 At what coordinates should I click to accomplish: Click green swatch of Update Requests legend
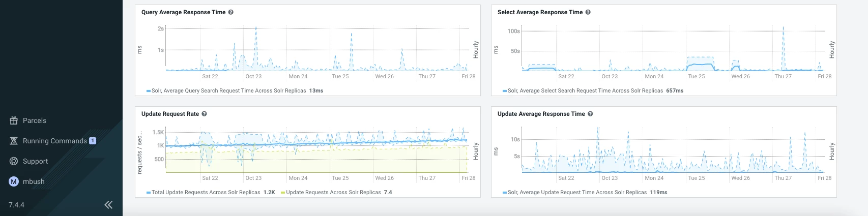tap(283, 193)
